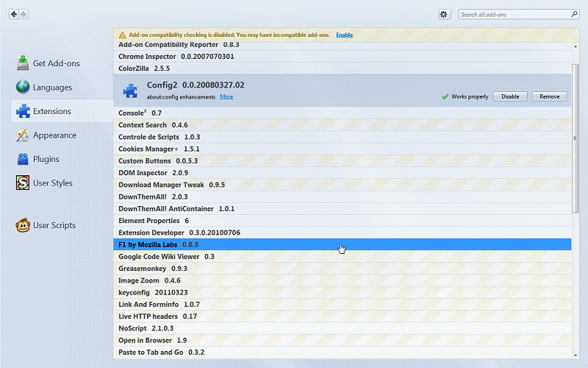Screen dimensions: 588x368
Task: Open the Languages category
Action: pos(62,87)
